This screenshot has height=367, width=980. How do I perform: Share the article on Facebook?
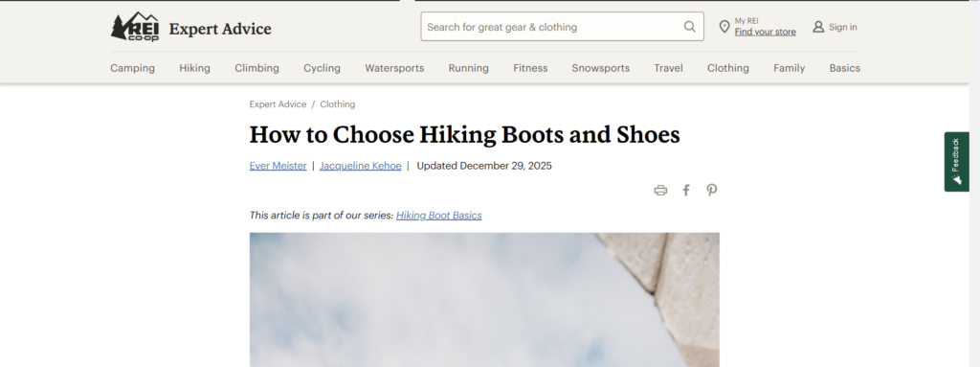tap(686, 191)
